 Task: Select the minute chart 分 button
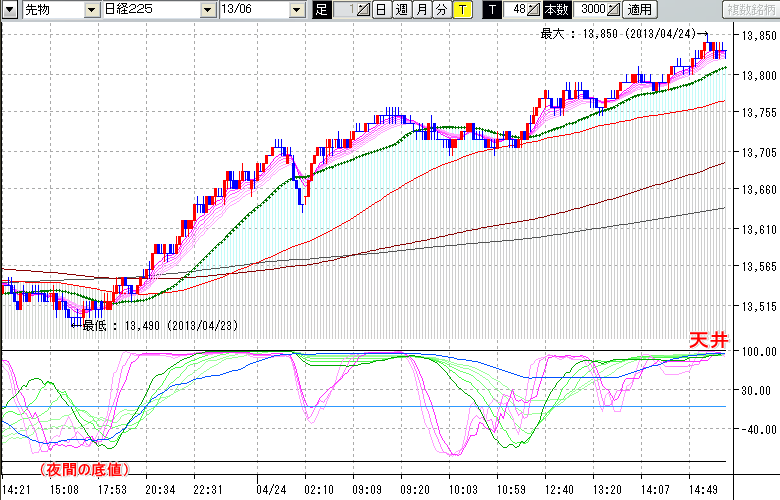point(441,9)
